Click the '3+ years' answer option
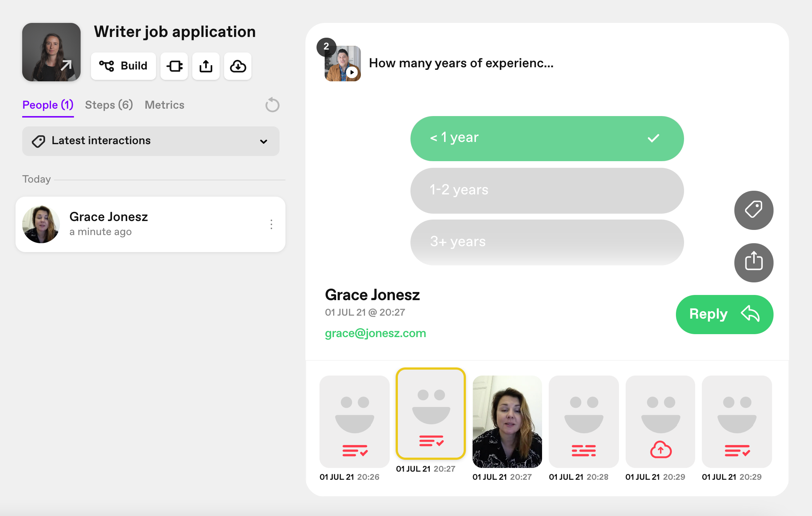Screen dimensions: 812x516 tap(547, 242)
